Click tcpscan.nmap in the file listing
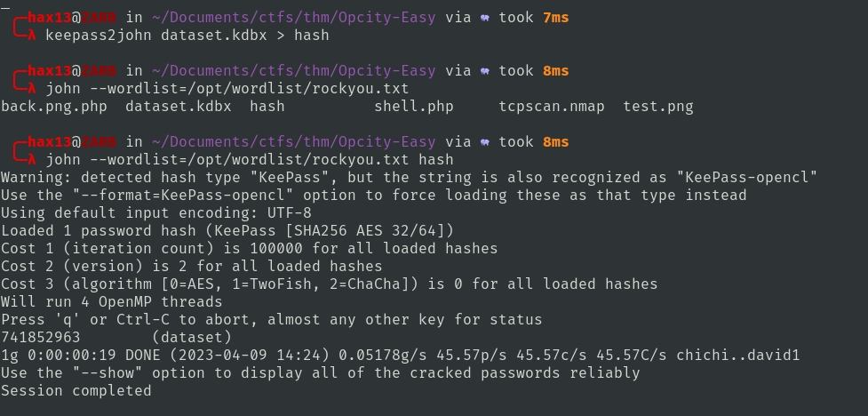 (551, 107)
